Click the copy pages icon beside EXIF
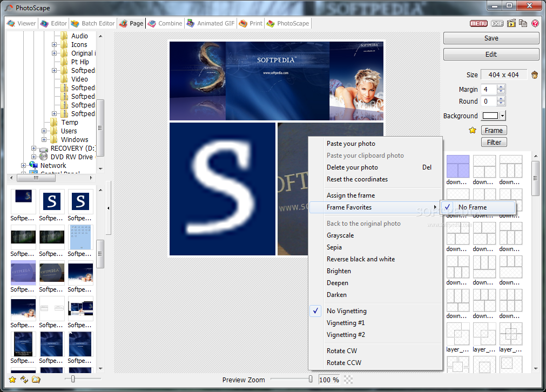Screen dimensions: 546x392 tap(523, 23)
